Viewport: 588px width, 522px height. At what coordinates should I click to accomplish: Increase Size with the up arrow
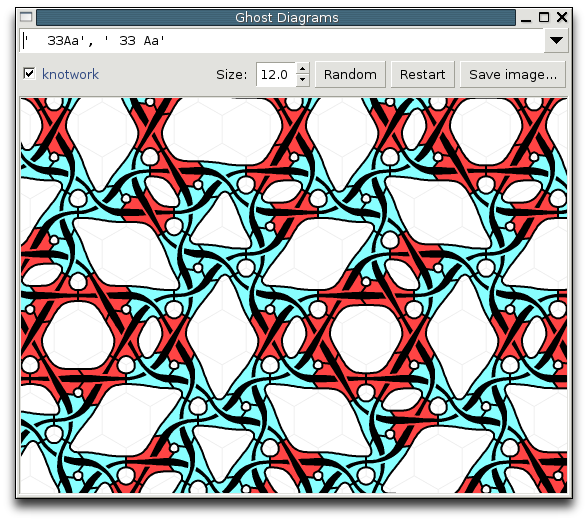point(302,69)
